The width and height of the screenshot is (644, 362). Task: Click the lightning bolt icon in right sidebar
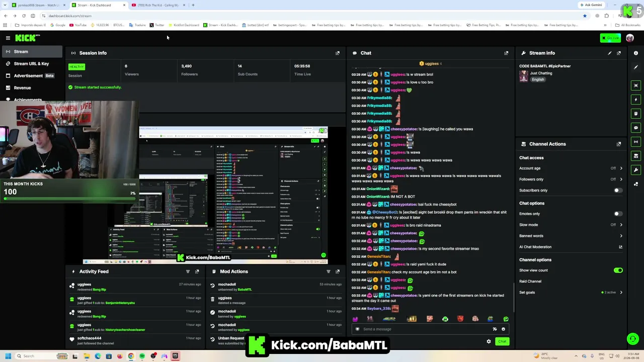click(636, 100)
